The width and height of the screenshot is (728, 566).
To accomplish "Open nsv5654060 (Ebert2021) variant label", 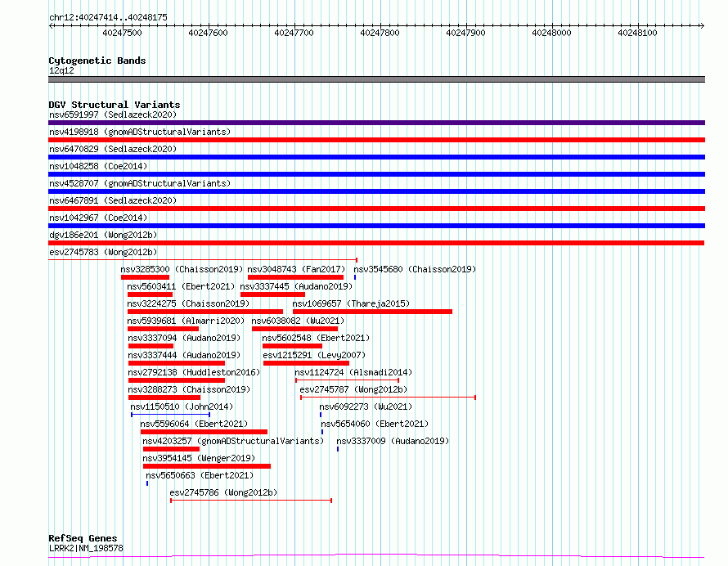I will coord(375,424).
